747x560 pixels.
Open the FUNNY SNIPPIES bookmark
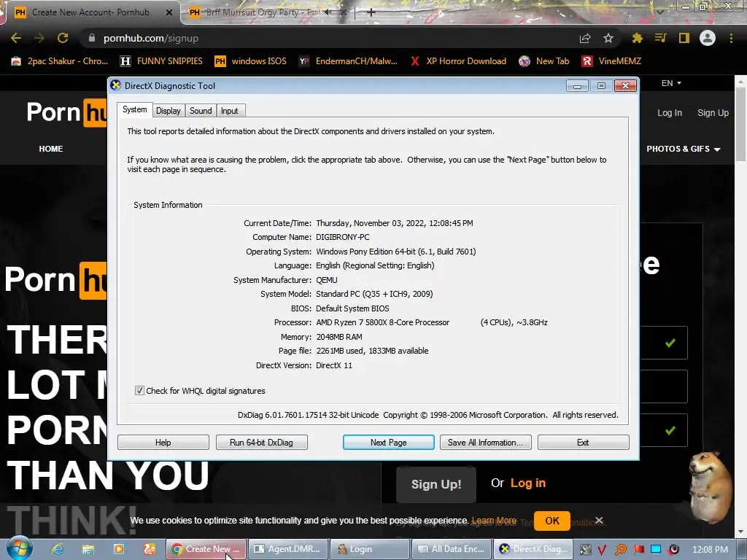point(161,61)
